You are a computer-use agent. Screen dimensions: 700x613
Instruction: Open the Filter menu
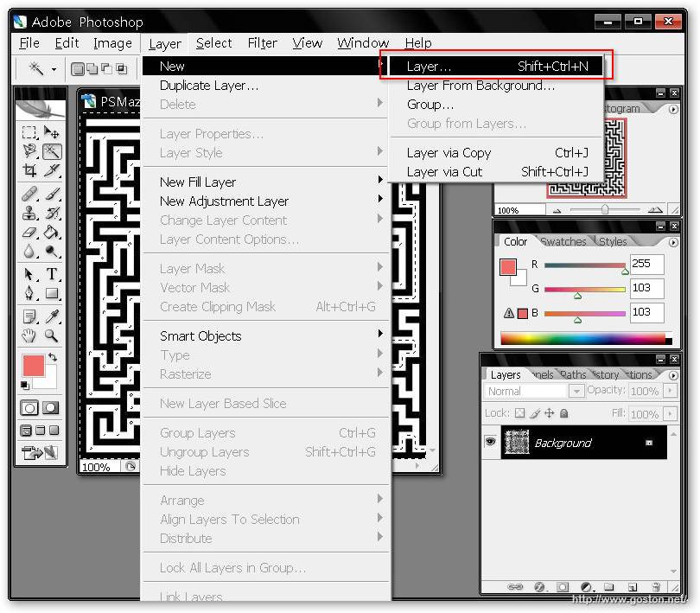click(262, 43)
